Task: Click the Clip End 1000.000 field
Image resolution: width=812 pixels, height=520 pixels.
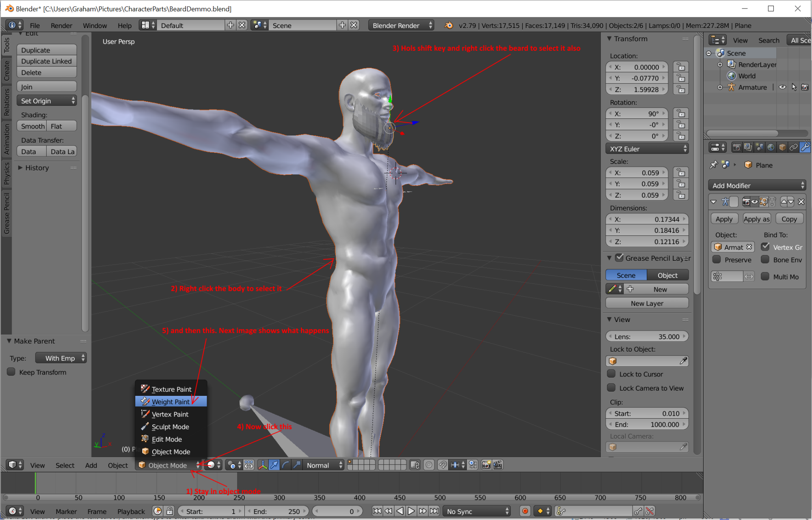Action: coord(647,424)
